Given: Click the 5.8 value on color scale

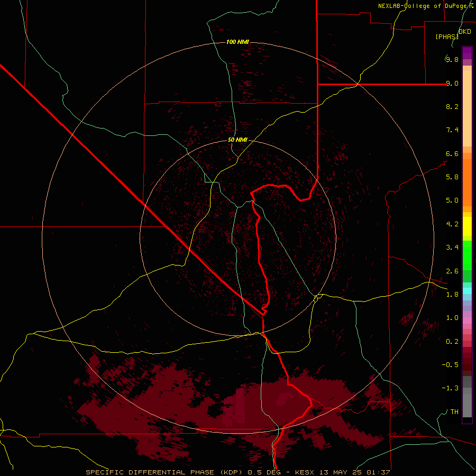Looking at the screenshot, I should pyautogui.click(x=452, y=177).
